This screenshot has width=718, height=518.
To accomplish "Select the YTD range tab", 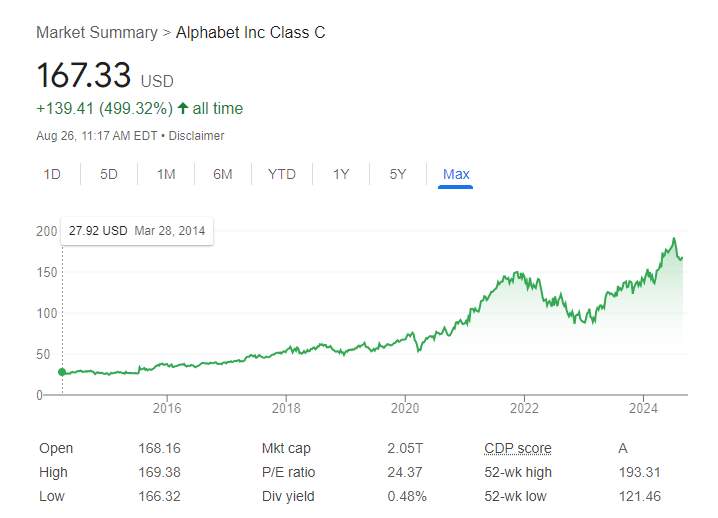I will (282, 174).
